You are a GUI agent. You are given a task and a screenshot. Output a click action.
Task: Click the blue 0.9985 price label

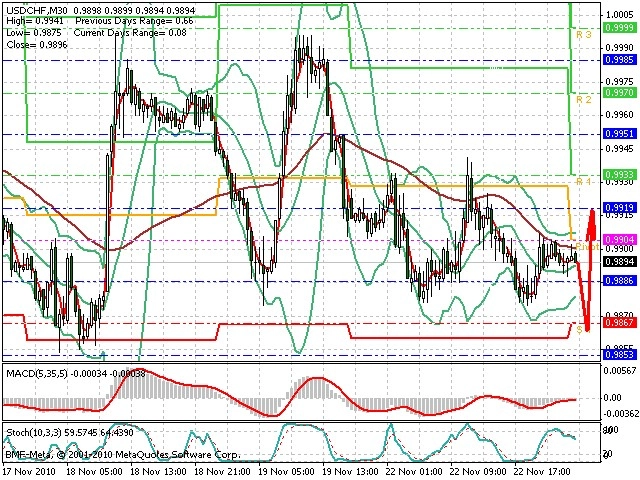point(620,60)
